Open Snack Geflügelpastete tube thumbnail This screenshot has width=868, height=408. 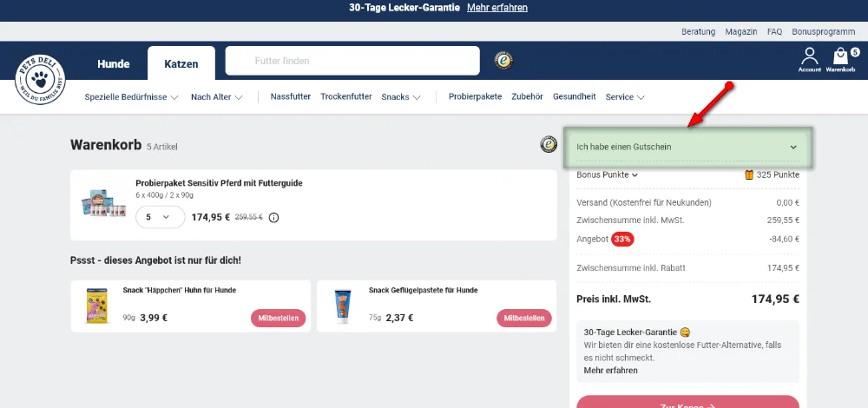[343, 306]
